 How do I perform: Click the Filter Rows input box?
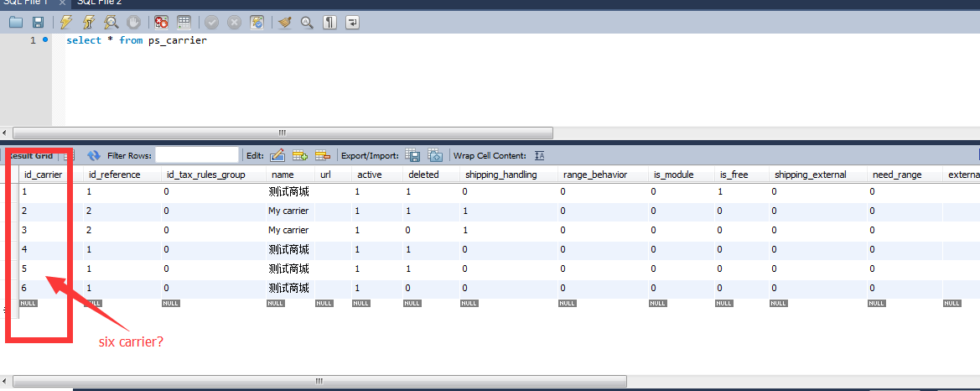click(197, 155)
